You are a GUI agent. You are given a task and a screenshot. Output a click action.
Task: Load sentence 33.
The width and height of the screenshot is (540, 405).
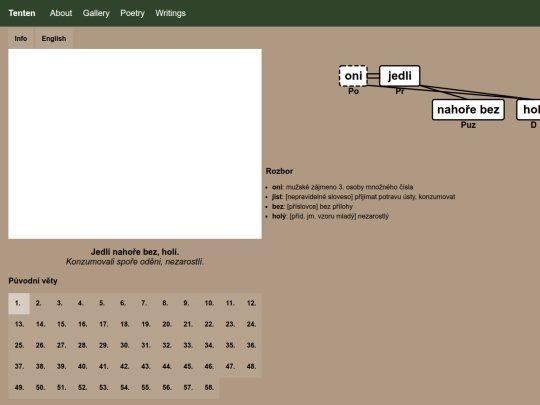pos(188,345)
